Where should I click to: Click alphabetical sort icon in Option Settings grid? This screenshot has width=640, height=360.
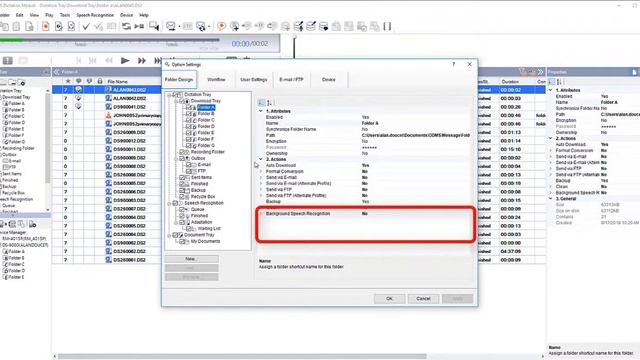point(269,102)
